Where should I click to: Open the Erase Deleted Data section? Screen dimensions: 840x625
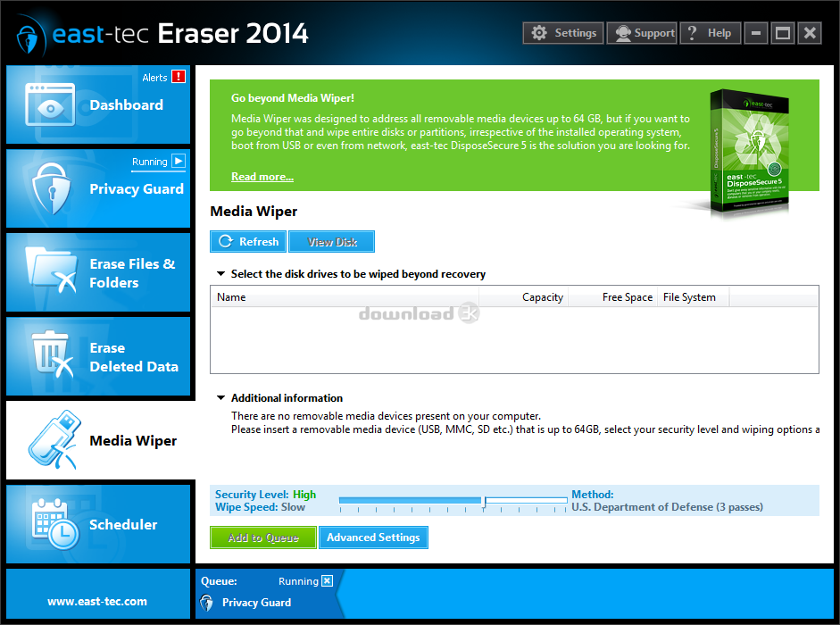click(98, 356)
